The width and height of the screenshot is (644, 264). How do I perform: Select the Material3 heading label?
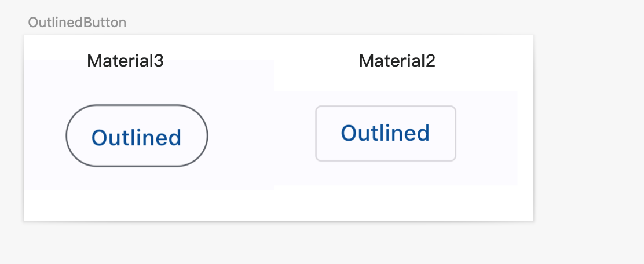(125, 61)
